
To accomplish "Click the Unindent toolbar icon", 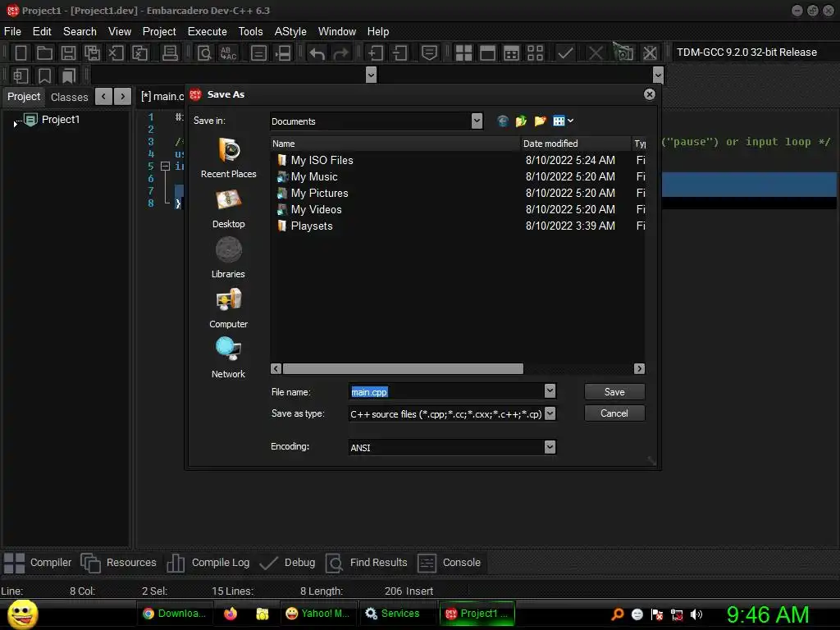I will [399, 52].
